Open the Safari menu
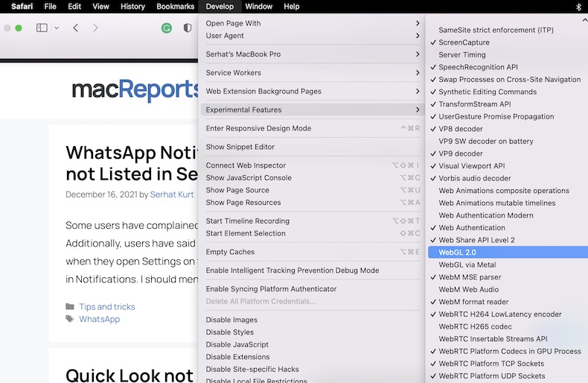Image resolution: width=588 pixels, height=383 pixels. point(22,7)
